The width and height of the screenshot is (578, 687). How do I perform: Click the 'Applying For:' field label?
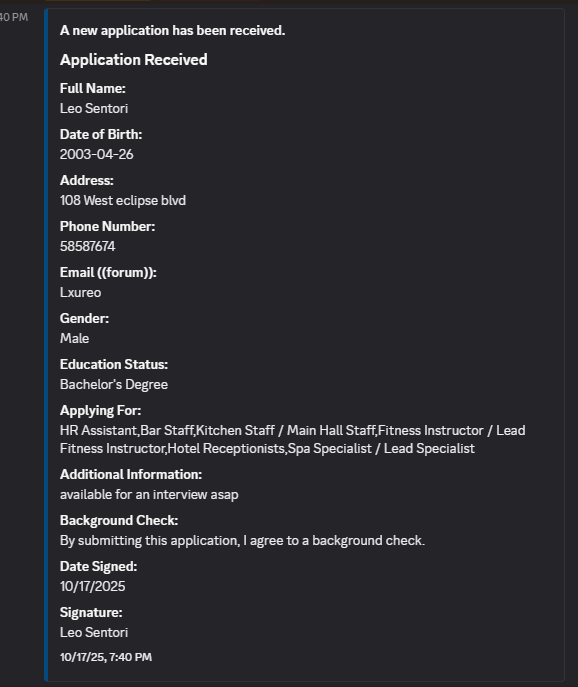(x=100, y=411)
